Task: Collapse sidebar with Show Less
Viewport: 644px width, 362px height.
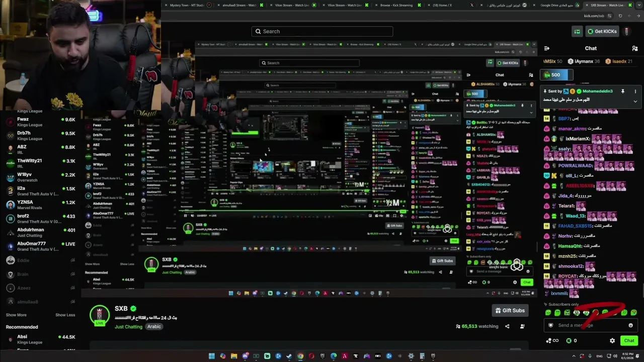Action: (x=65, y=315)
